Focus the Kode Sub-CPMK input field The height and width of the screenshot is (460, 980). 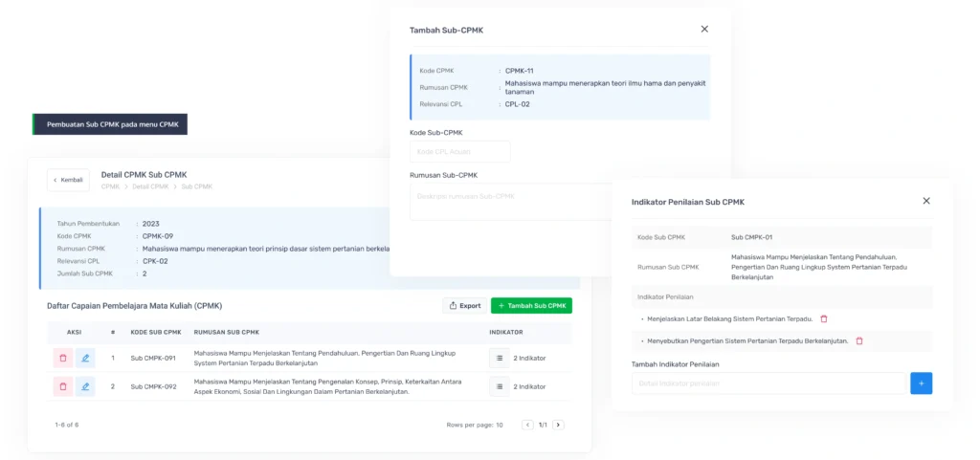tap(460, 152)
